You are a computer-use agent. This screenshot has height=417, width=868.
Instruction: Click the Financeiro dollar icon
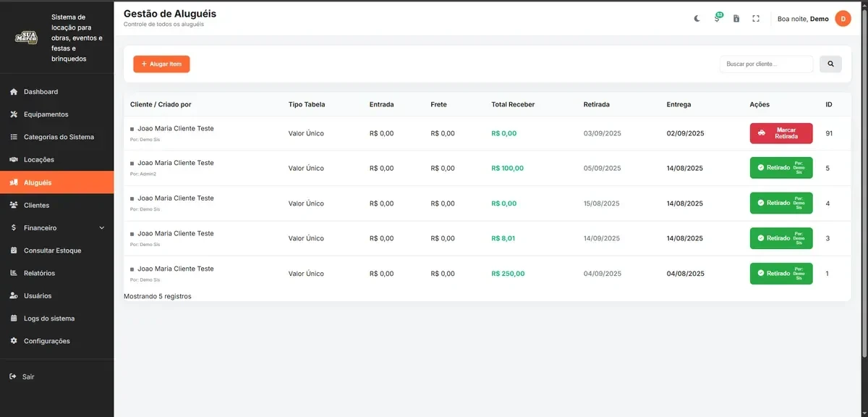14,228
